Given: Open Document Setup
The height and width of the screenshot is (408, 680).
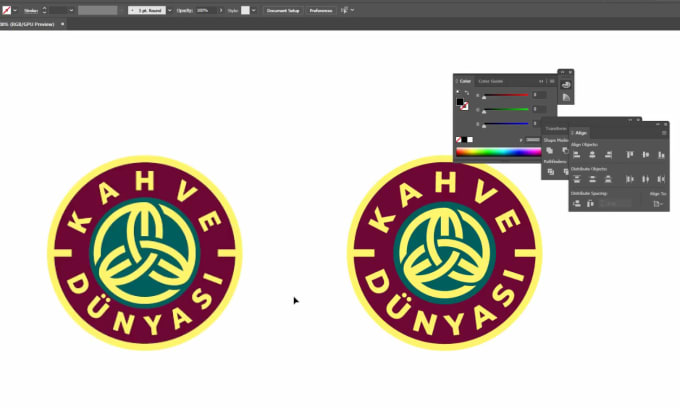Looking at the screenshot, I should tap(283, 10).
